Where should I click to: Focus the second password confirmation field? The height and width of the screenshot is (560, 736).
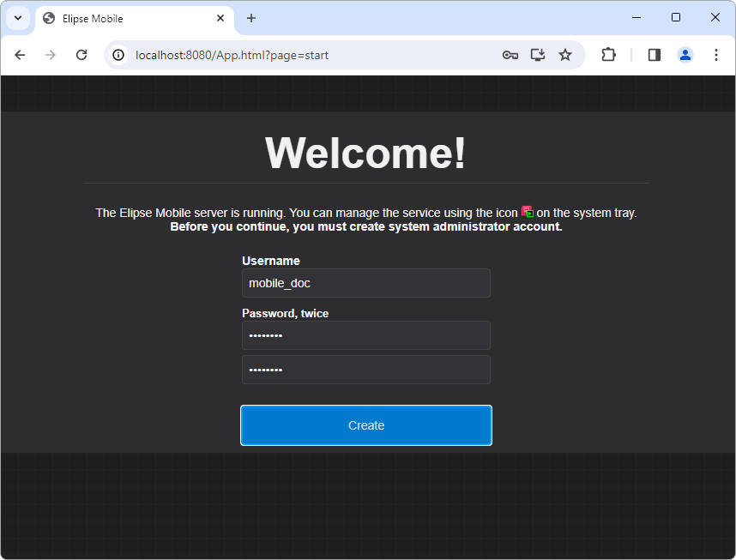click(x=366, y=370)
